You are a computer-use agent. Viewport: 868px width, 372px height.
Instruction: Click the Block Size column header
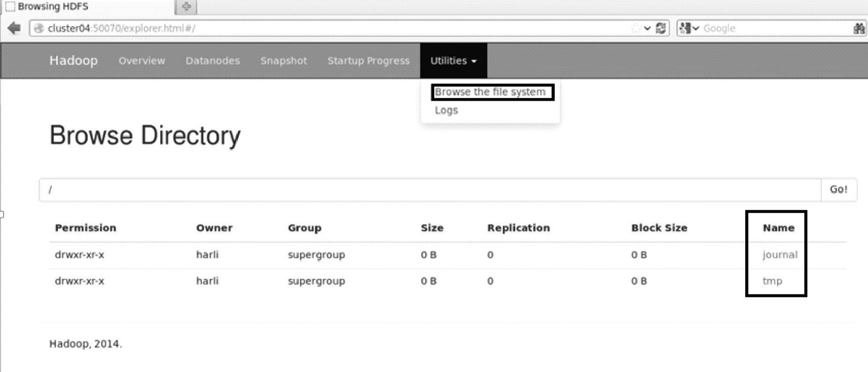pos(659,228)
